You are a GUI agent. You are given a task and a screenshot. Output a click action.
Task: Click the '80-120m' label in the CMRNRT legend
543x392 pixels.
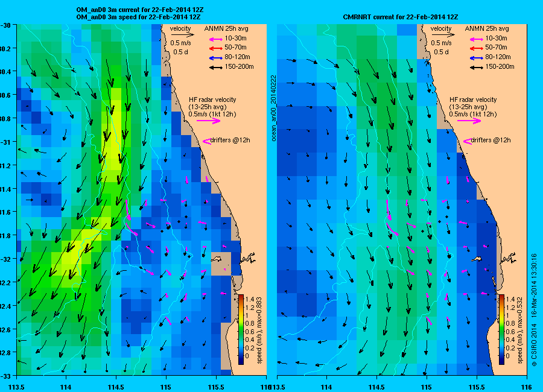[498, 57]
